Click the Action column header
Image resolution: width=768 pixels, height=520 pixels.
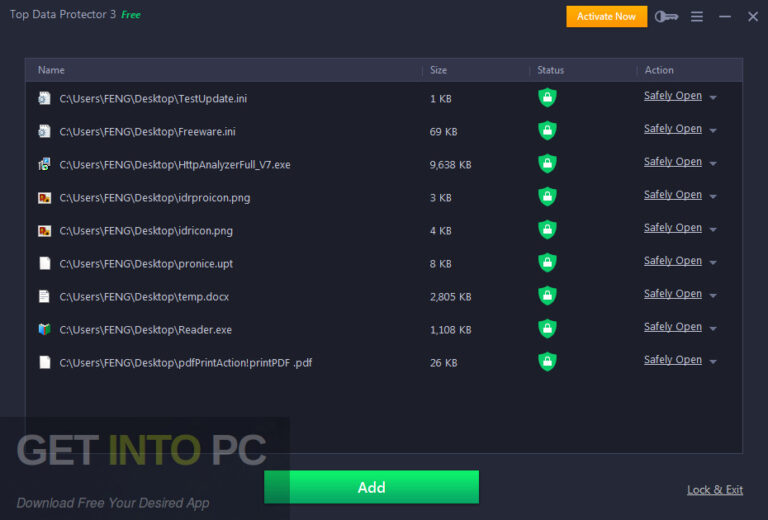pyautogui.click(x=659, y=70)
